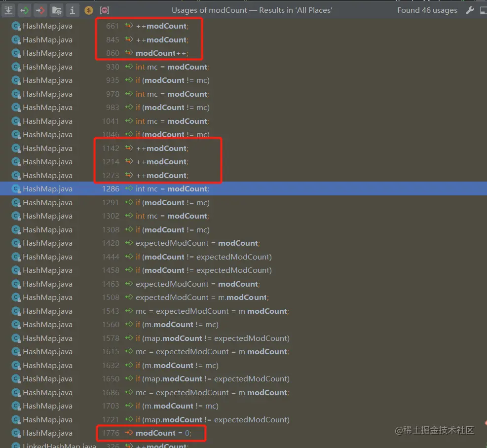Open the usage at line 1703
Screen dimensions: 487x448
(x=244, y=406)
